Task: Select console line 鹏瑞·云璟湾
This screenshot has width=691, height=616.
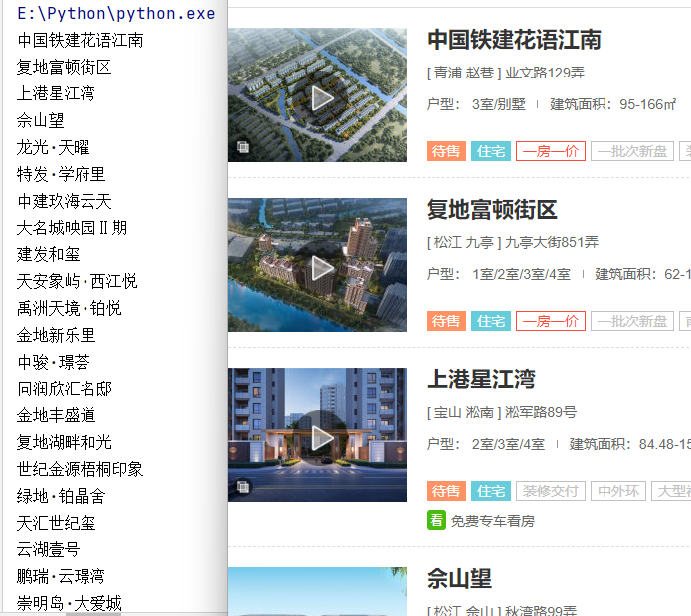Action: point(61,577)
